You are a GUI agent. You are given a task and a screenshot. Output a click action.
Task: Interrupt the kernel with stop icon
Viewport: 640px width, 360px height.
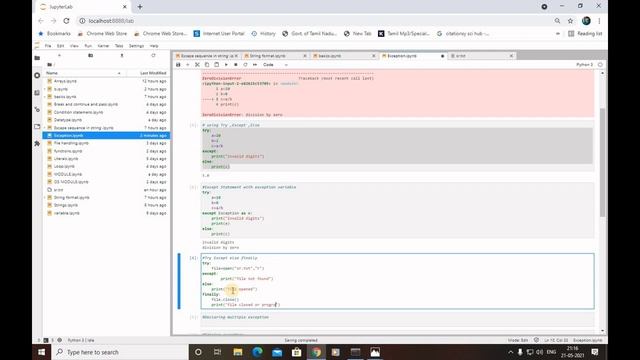[x=236, y=65]
